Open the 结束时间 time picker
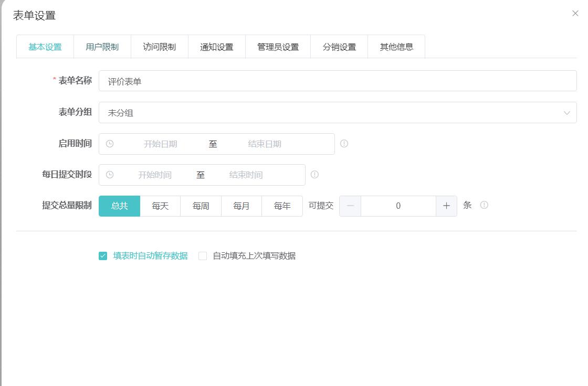Viewport: 588px width, 386px height. [246, 175]
